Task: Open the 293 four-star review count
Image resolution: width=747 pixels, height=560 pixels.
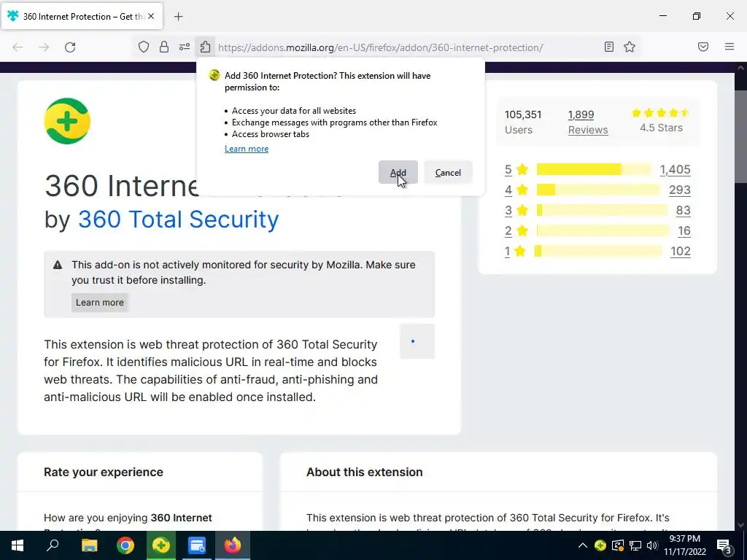Action: 679,190
